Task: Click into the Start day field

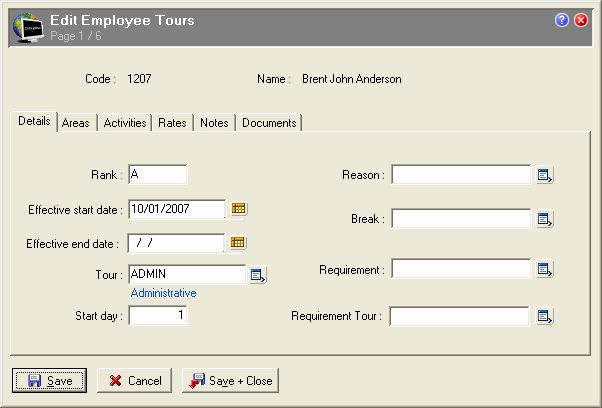Action: [x=157, y=316]
